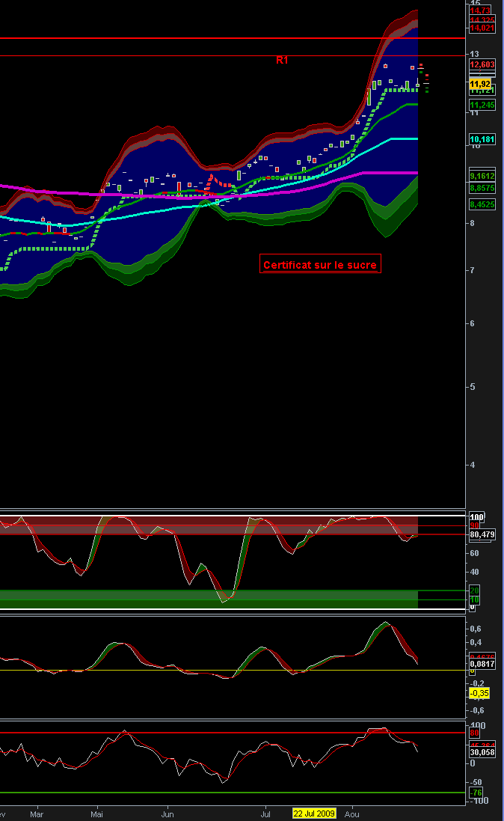Click the green 10 level label
Image resolution: width=504 pixels, height=821 pixels.
tap(474, 600)
